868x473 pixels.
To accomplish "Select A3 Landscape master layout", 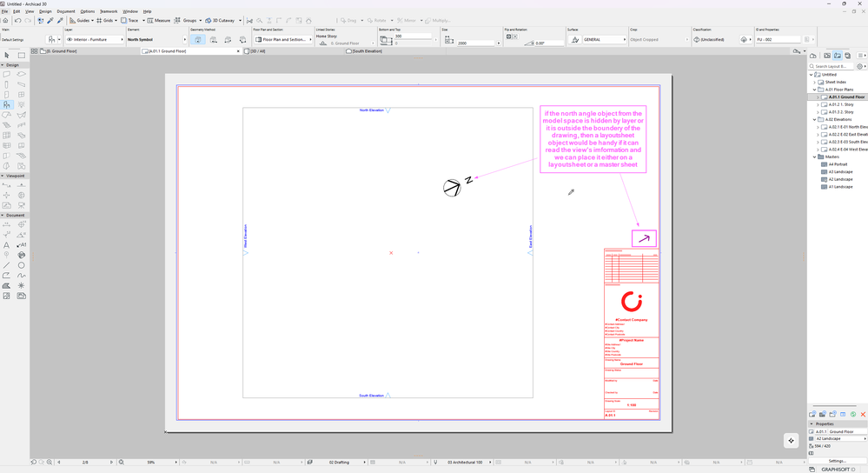I will click(840, 171).
